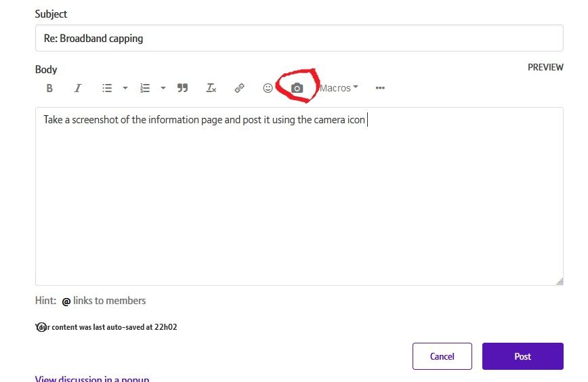Screen dimensions: 588x382
Task: Open the emoji picker
Action: pyautogui.click(x=268, y=88)
